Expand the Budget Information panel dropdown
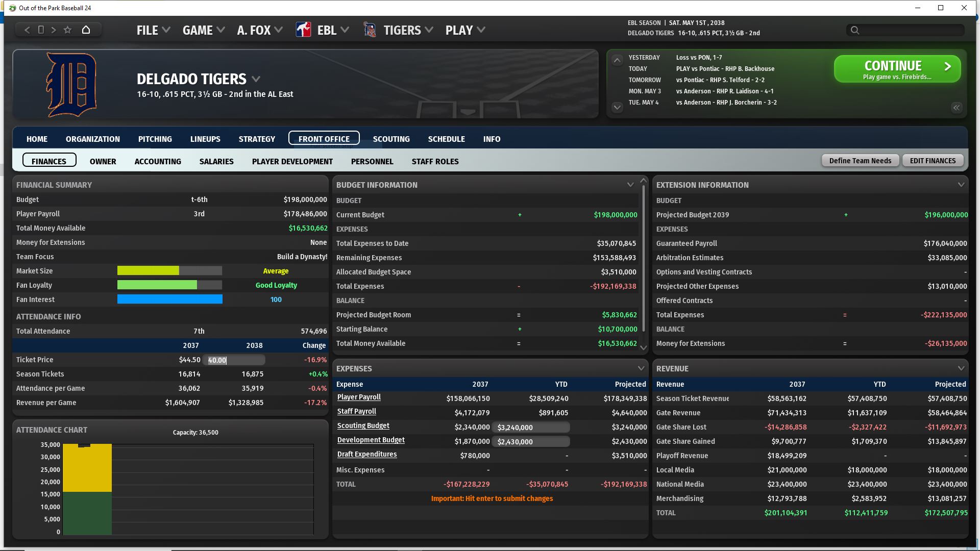Viewport: 980px width, 551px height. (x=630, y=185)
